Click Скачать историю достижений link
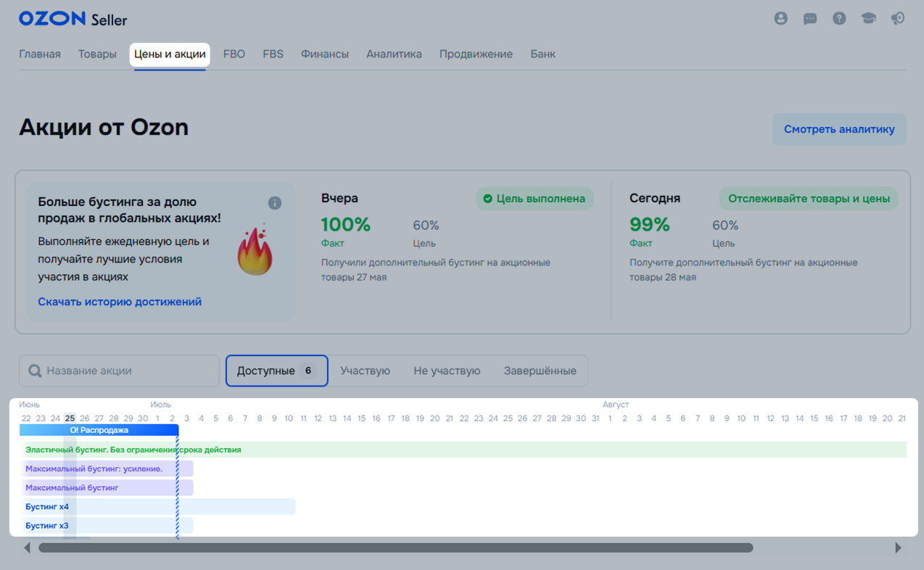924x570 pixels. (120, 302)
